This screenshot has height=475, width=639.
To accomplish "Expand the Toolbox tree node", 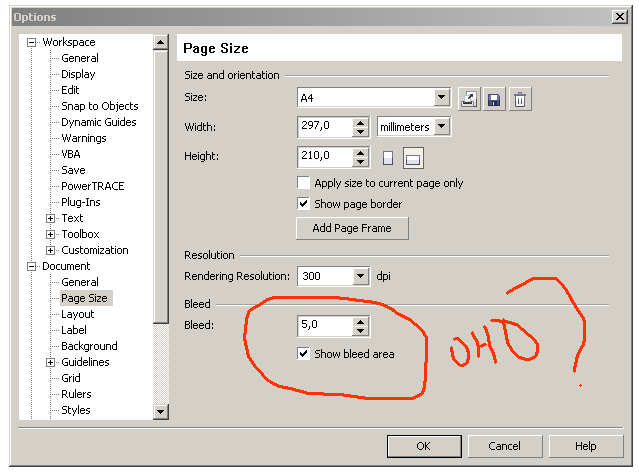I will point(50,234).
